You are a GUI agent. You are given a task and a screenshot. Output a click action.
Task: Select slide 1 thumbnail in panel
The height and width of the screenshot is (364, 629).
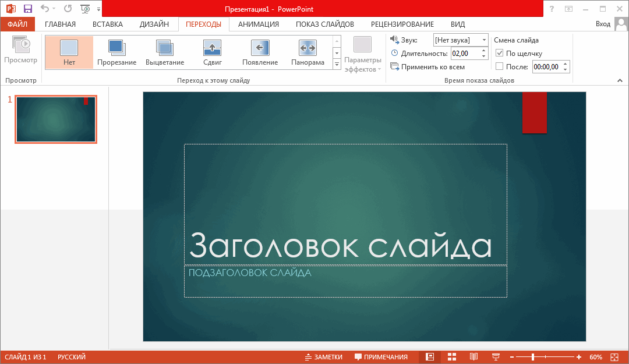coord(56,119)
